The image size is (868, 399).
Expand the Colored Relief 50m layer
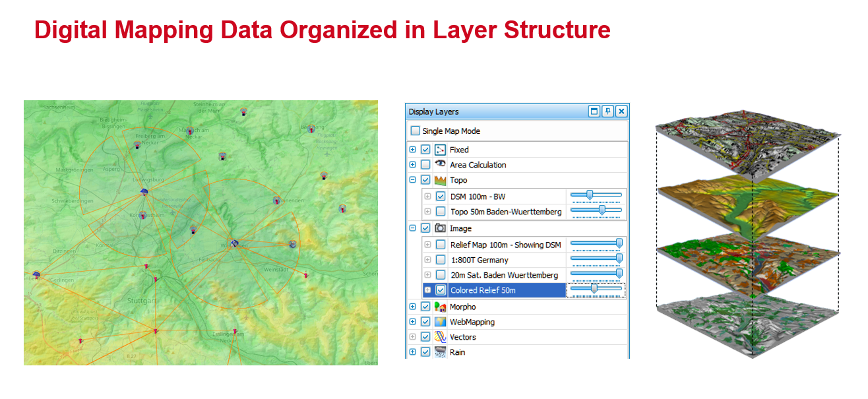(426, 289)
